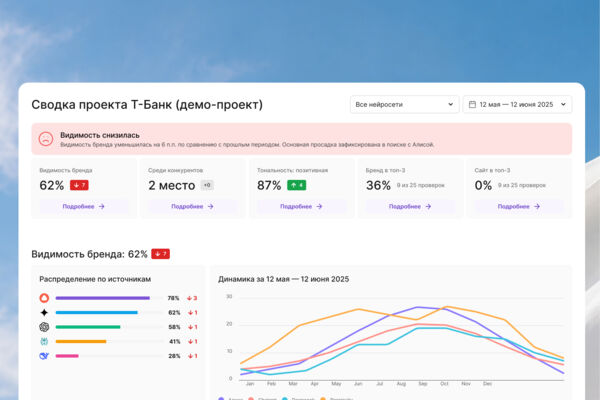This screenshot has width=600, height=400.
Task: Click the source icon in the 41% row
Action: (x=44, y=342)
